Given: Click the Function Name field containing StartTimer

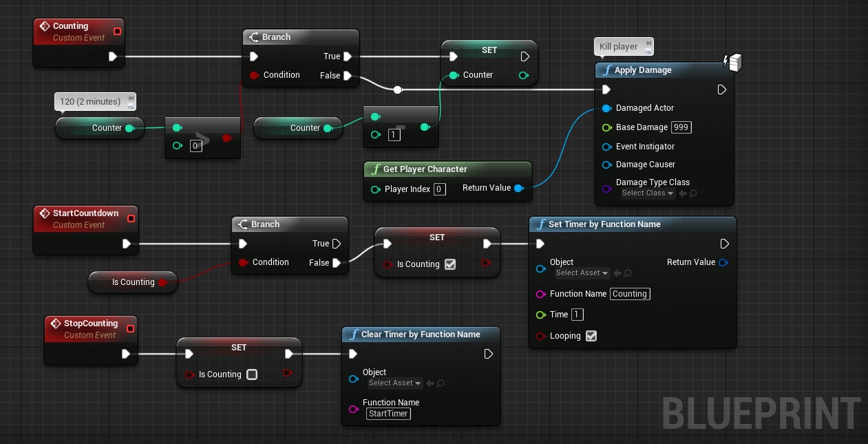Looking at the screenshot, I should coord(388,414).
